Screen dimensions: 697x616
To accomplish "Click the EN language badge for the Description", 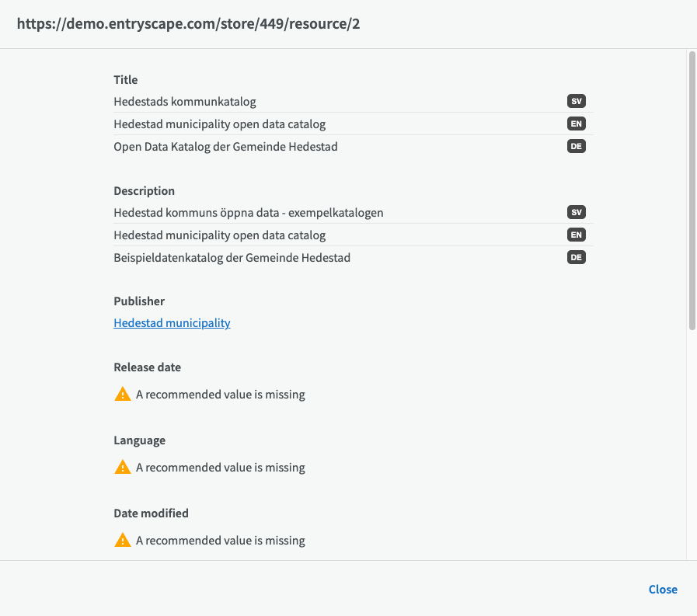I will (x=576, y=235).
